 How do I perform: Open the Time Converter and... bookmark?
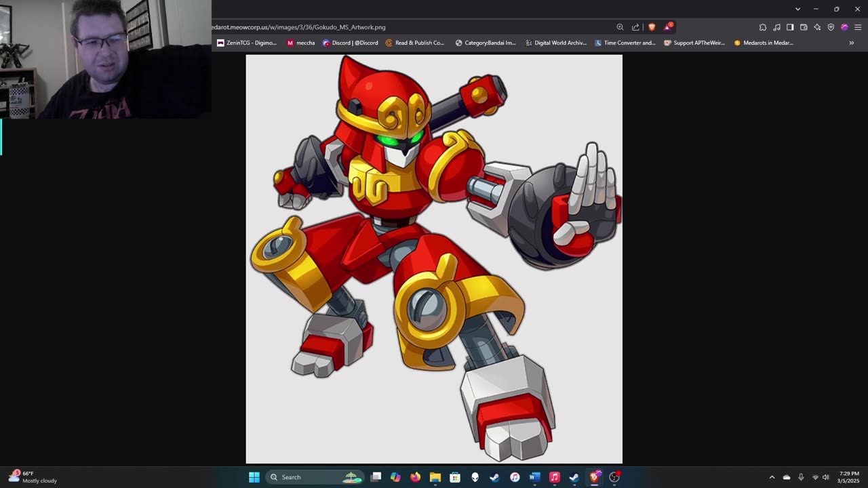coord(625,43)
